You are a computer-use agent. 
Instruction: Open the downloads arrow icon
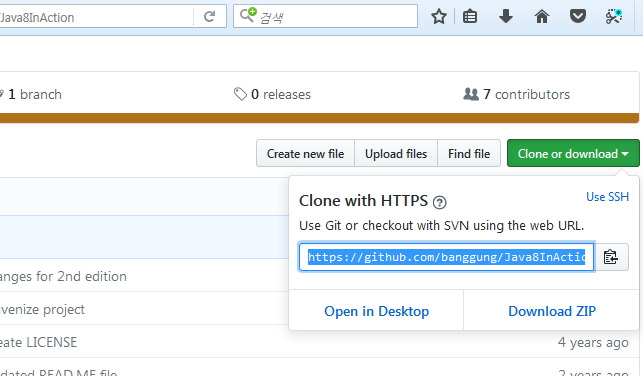click(x=506, y=16)
